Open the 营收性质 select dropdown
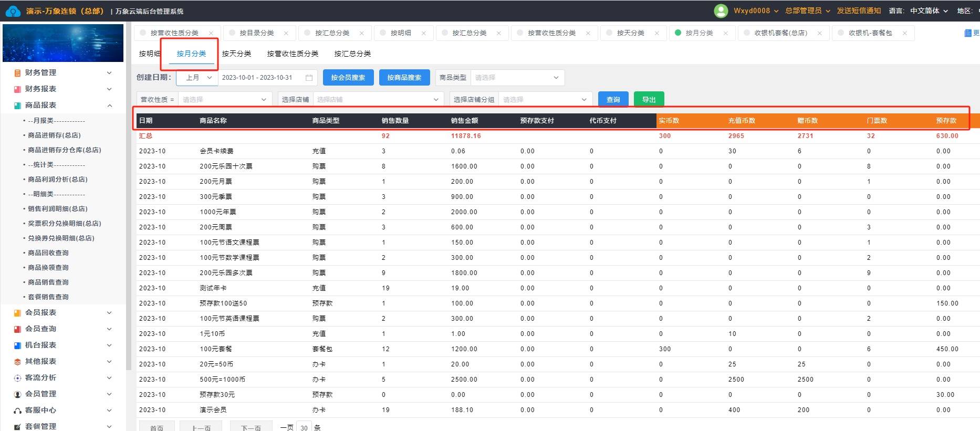980x431 pixels. pos(225,100)
